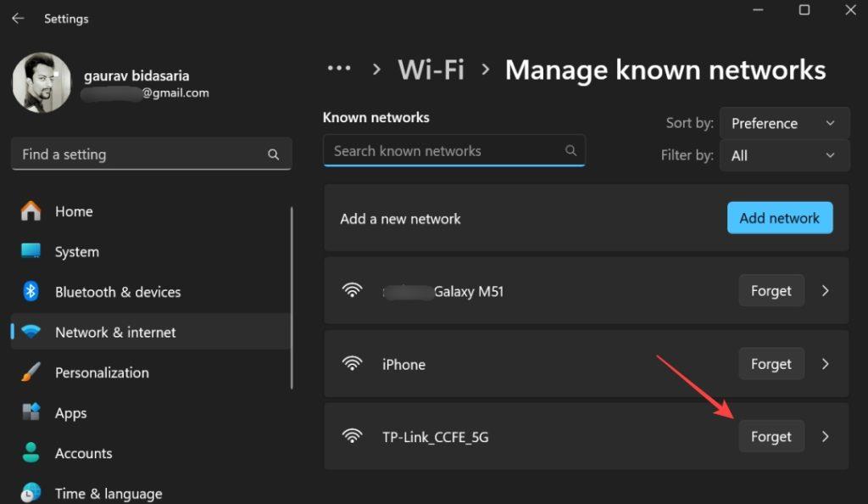Go to the Wi-Fi breadcrumb
This screenshot has height=504, width=868.
point(431,70)
